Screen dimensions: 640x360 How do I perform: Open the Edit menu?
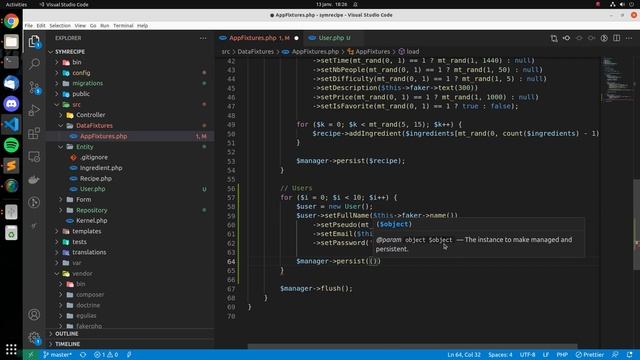[41, 25]
